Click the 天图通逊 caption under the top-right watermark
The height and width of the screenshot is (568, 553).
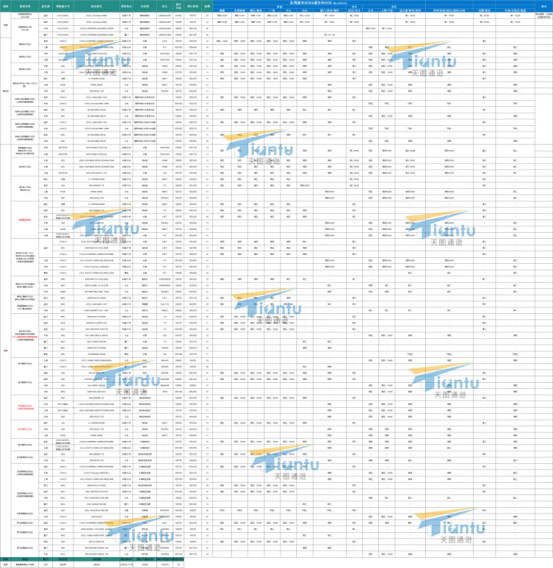pos(427,73)
